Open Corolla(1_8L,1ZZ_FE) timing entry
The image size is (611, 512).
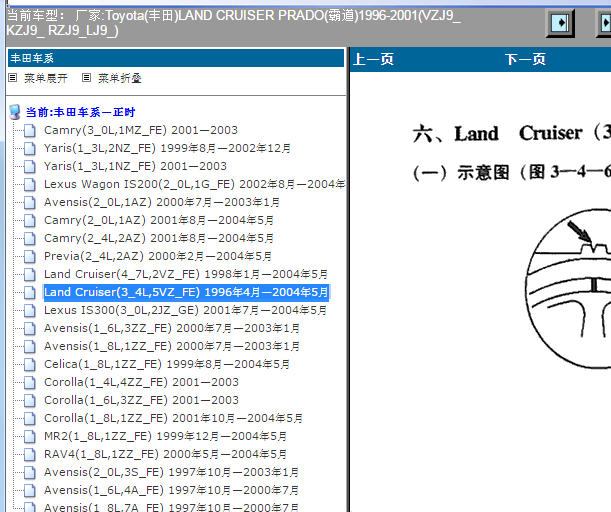point(173,418)
